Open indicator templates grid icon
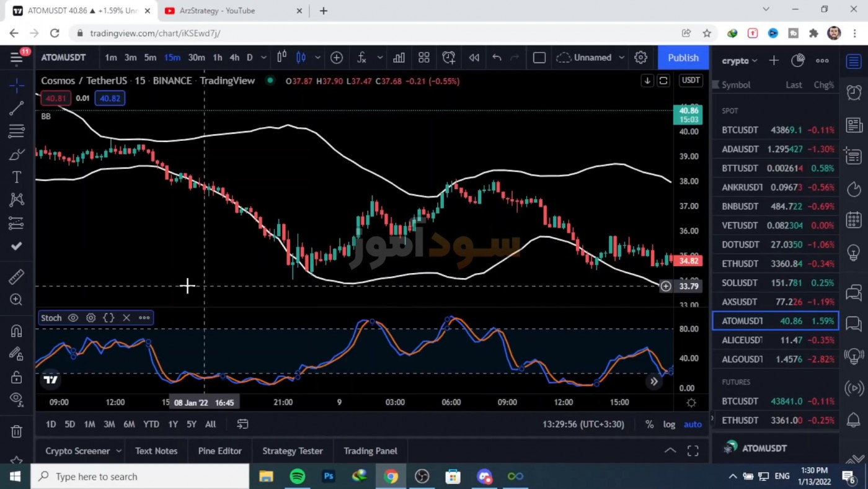The height and width of the screenshot is (489, 868). click(424, 58)
